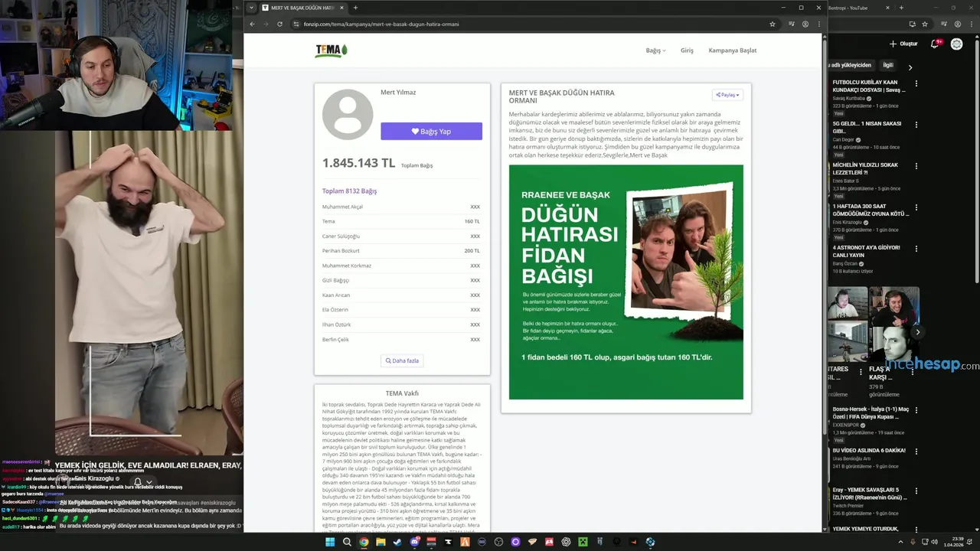Open the Paylaş share dropdown
The width and height of the screenshot is (980, 551).
point(727,95)
